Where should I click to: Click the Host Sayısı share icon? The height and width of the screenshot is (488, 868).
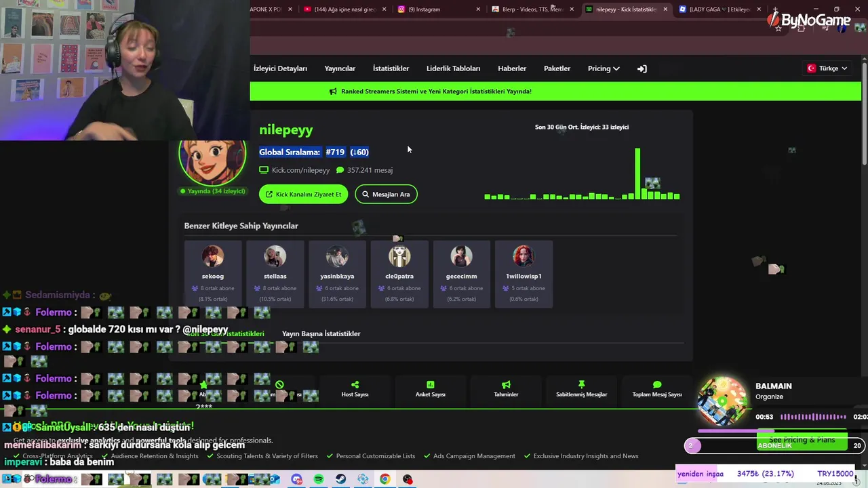355,385
